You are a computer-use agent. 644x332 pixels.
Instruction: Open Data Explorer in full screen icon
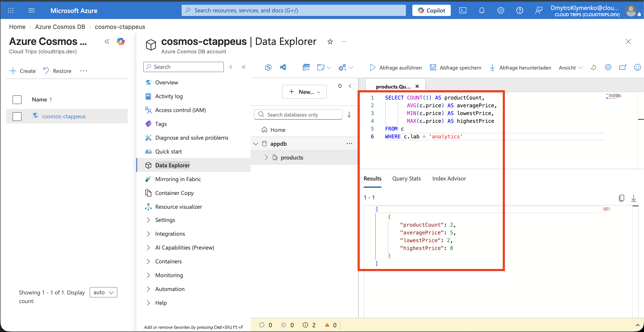(623, 67)
